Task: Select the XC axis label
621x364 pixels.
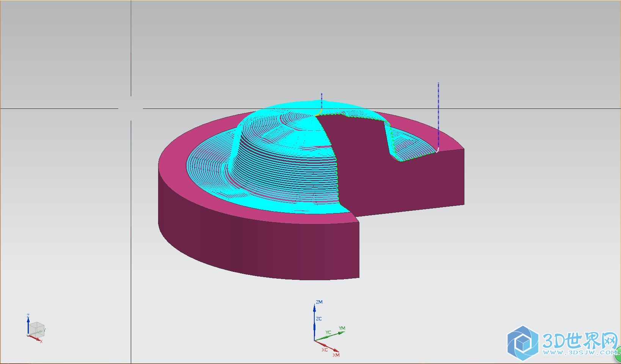Action: (x=325, y=350)
